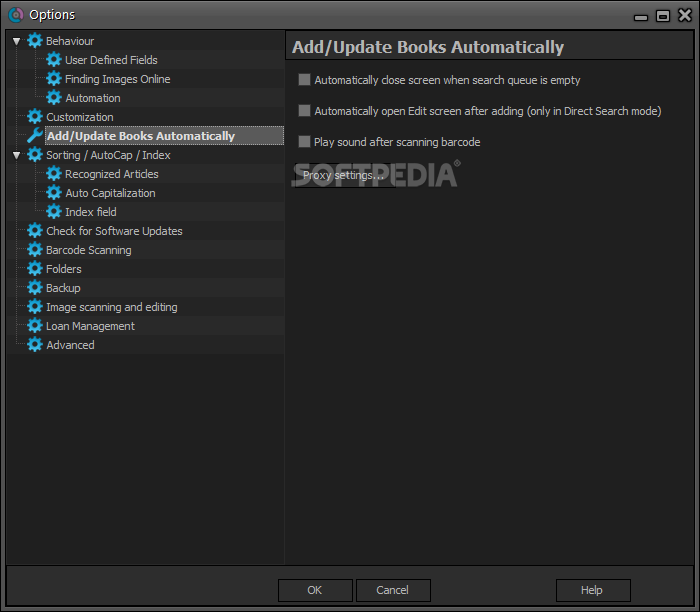Open Check for Software Updates page
Image resolution: width=700 pixels, height=612 pixels.
pyautogui.click(x=114, y=231)
